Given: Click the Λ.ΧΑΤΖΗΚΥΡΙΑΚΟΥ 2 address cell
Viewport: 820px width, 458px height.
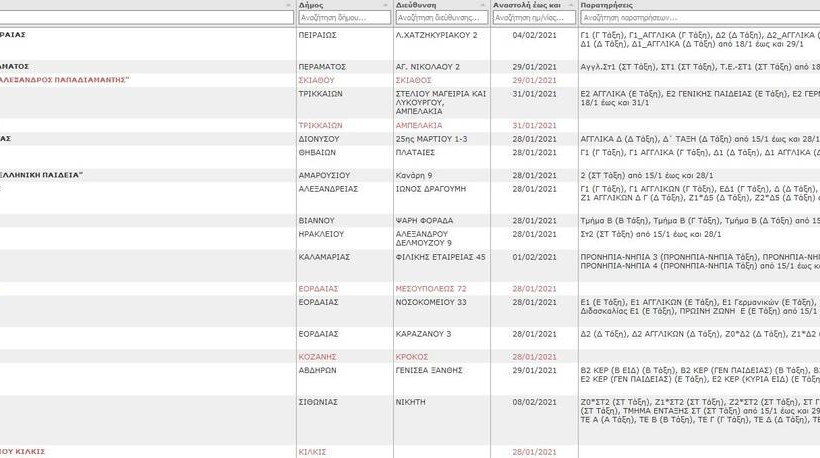Looking at the screenshot, I should pos(436,35).
